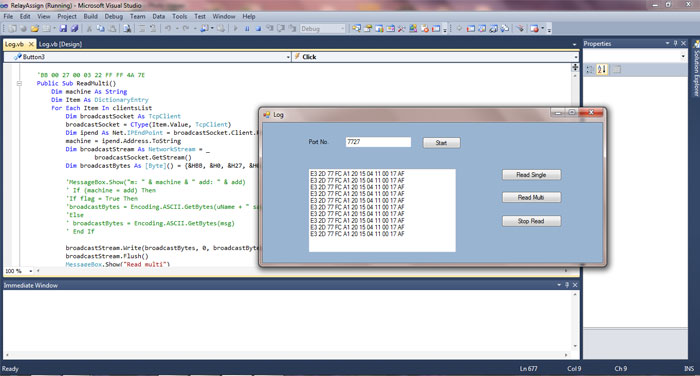
Task: Click the Paste toolbar icon
Action: [x=112, y=29]
